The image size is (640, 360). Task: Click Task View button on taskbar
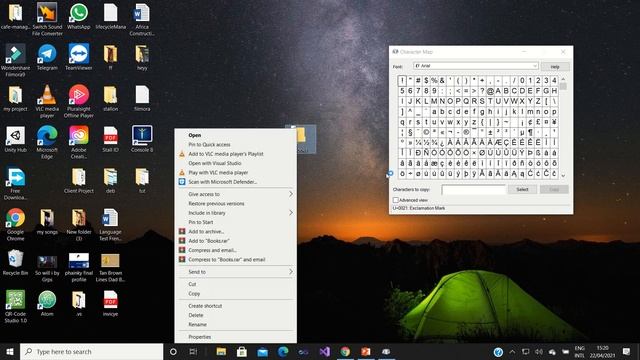click(x=193, y=351)
